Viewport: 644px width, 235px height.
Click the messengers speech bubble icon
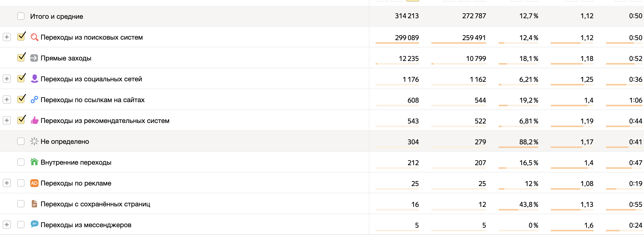34,224
